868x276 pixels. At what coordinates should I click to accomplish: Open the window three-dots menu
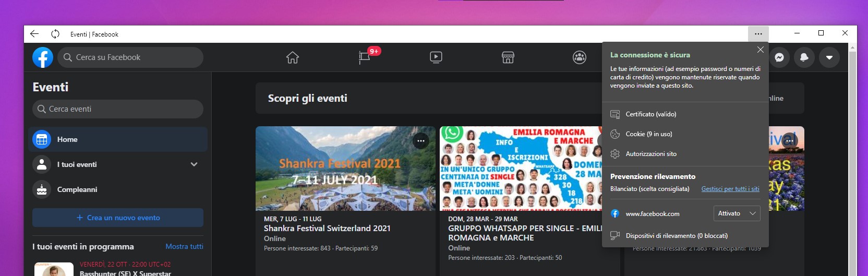click(758, 34)
